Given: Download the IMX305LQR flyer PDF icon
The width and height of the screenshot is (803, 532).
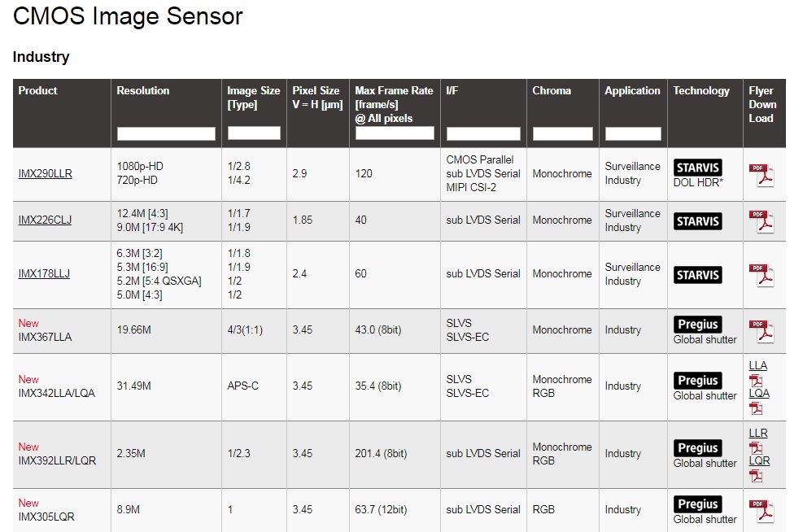Looking at the screenshot, I should [x=762, y=511].
